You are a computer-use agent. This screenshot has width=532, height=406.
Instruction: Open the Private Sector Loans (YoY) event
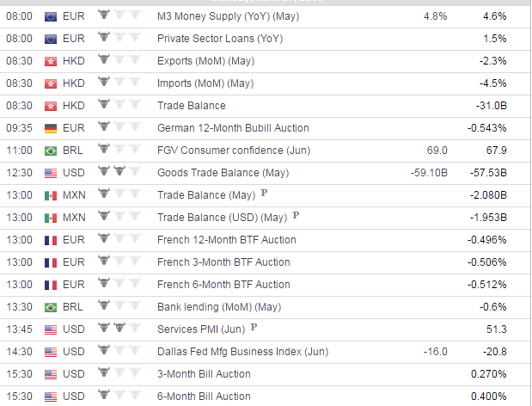tap(220, 39)
